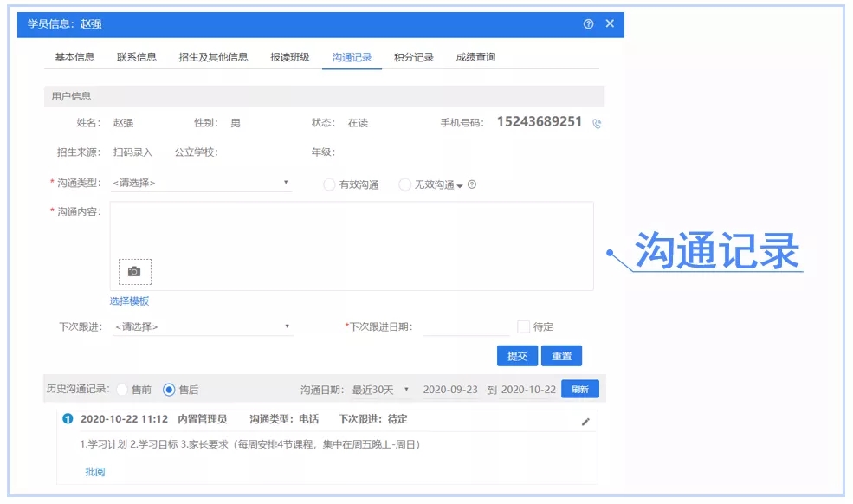Image resolution: width=853 pixels, height=504 pixels.
Task: Switch to the 报读班级 tab
Action: [294, 56]
